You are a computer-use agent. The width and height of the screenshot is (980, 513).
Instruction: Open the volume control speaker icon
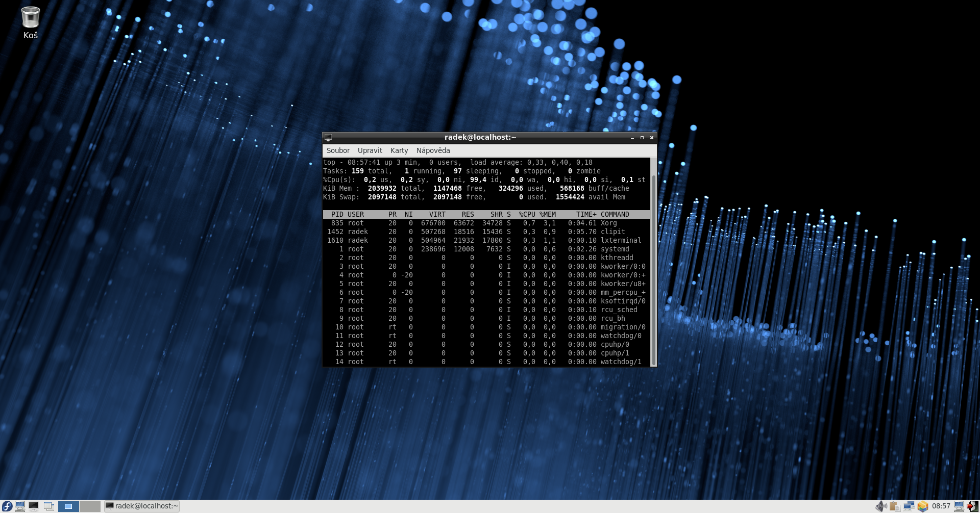(880, 506)
